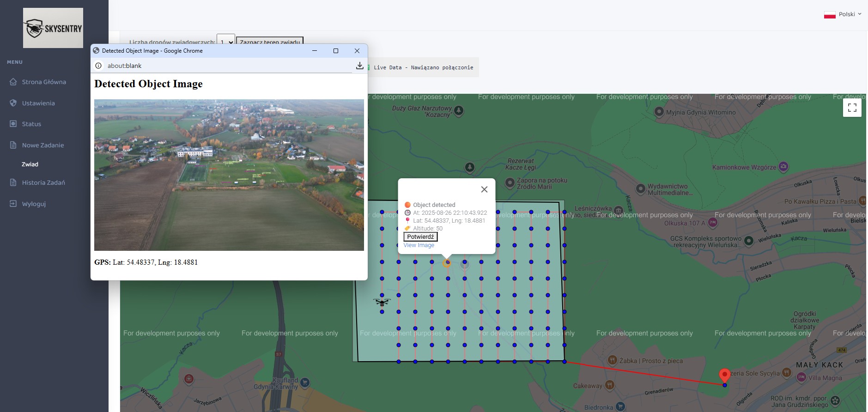
Task: Click Polish flag language icon
Action: (x=830, y=14)
